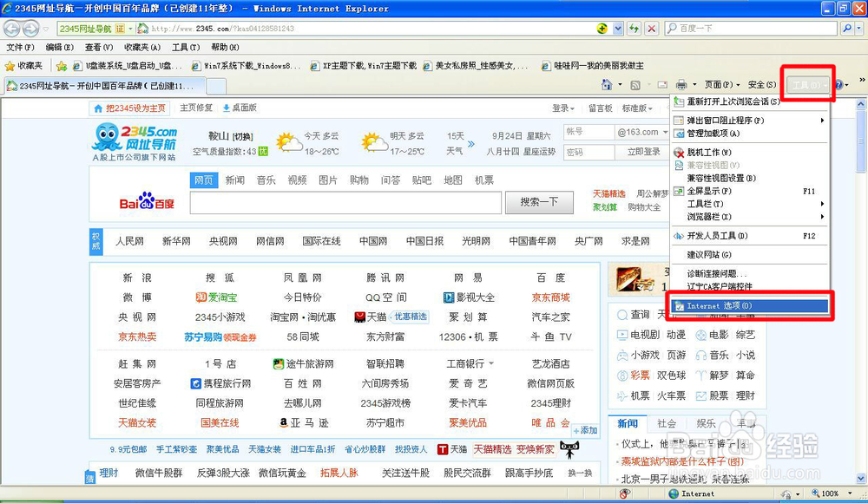
Task: Click the vertical scrollbar up arrow
Action: pyautogui.click(x=861, y=103)
